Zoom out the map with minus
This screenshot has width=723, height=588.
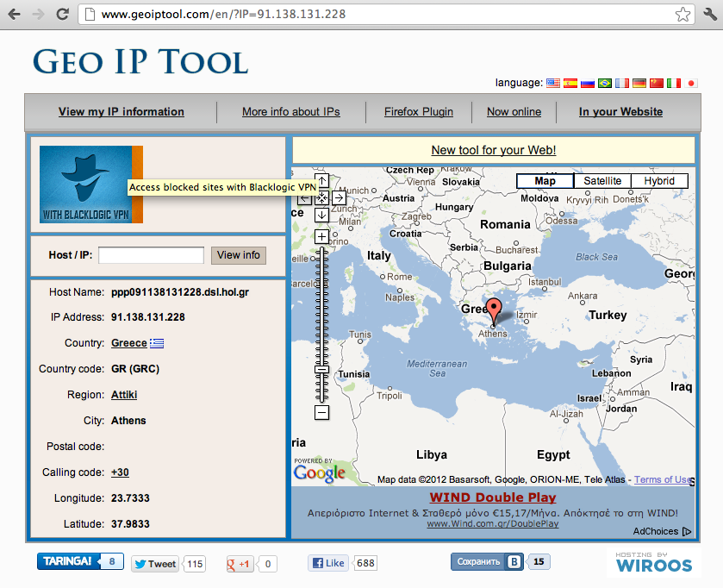tap(321, 412)
